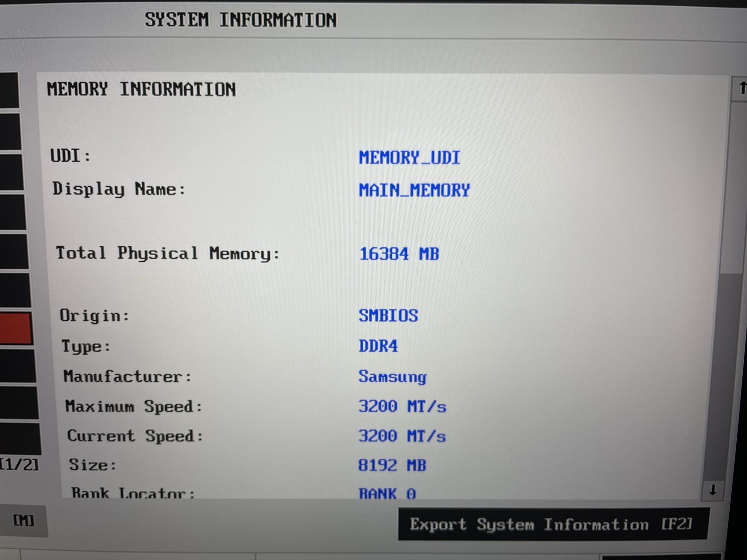Click the Export System Information [F2] button
The image size is (747, 560).
click(553, 524)
